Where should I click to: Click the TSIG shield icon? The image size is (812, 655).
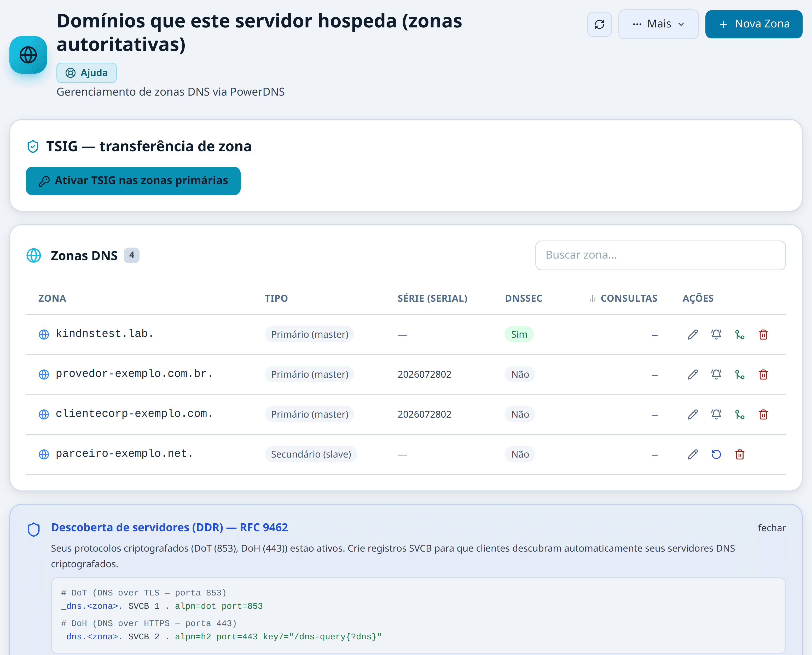[x=33, y=147]
